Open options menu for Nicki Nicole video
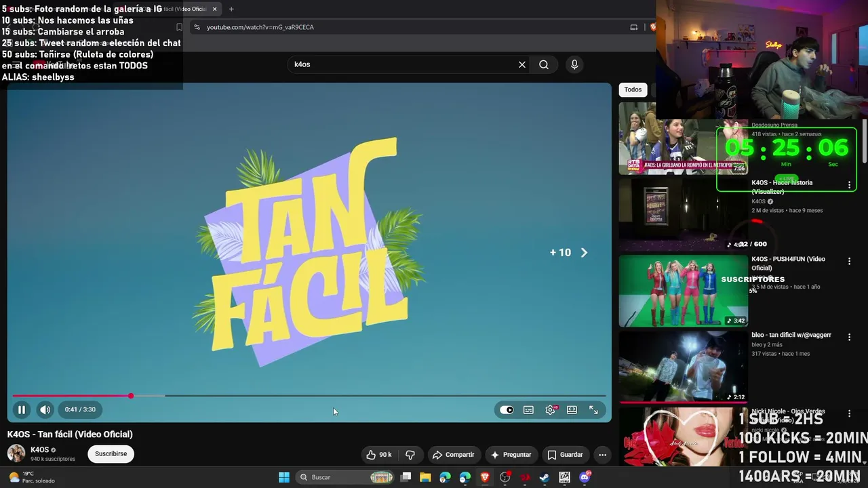This screenshot has height=488, width=868. pos(849,413)
